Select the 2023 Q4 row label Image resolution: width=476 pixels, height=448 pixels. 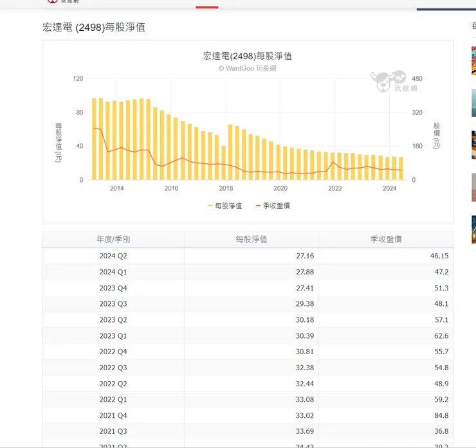tap(113, 288)
